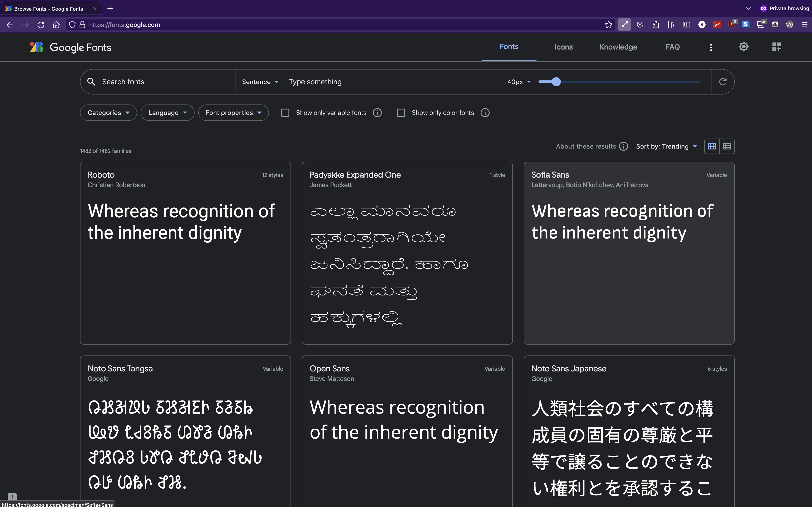Open the Open Sans font card

[407, 431]
